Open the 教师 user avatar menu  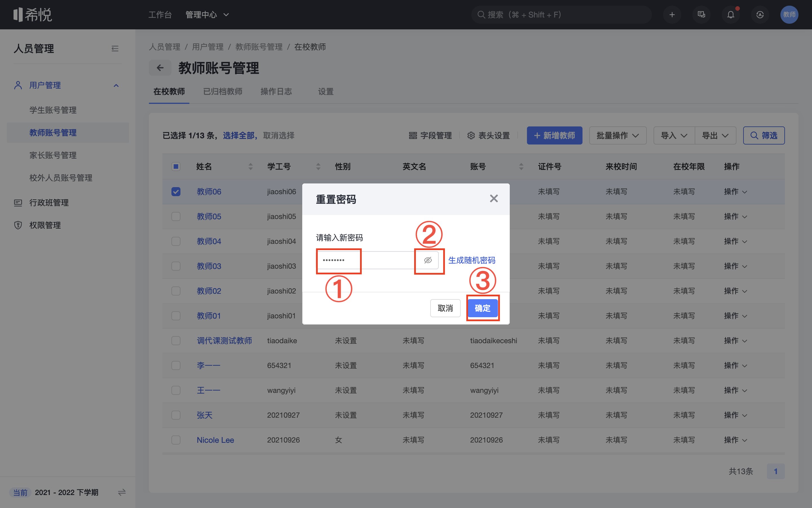pyautogui.click(x=789, y=14)
